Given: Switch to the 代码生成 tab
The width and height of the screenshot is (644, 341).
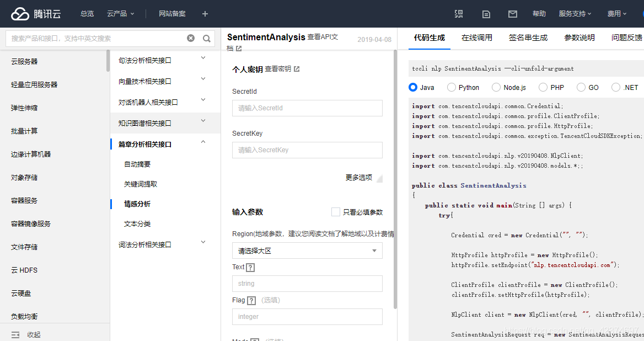Looking at the screenshot, I should click(429, 38).
